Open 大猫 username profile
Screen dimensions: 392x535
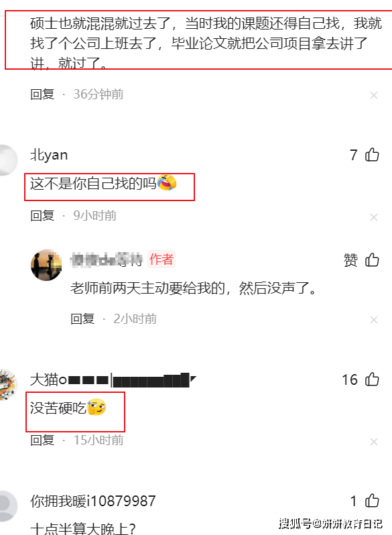[x=113, y=379]
